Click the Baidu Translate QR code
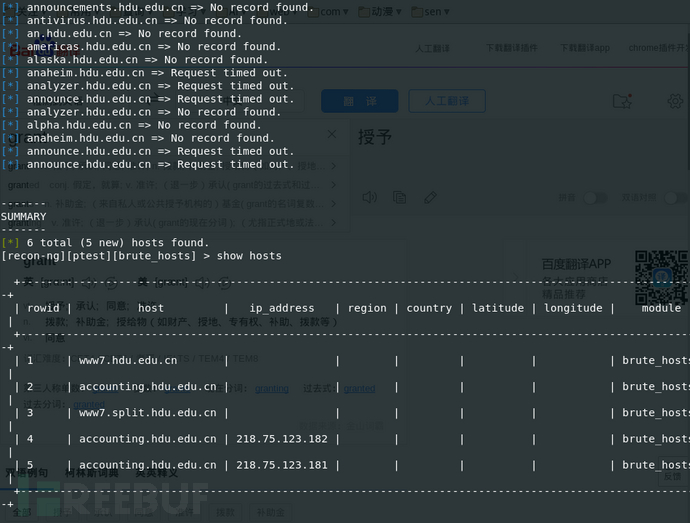This screenshot has width=690, height=523. 661,277
